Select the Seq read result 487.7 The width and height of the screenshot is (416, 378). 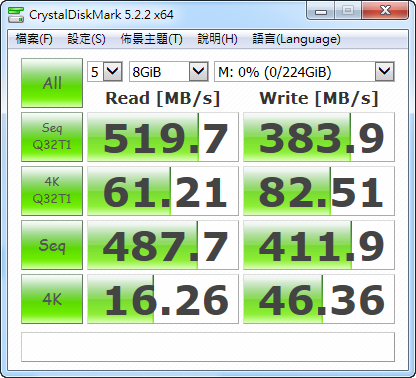click(x=163, y=245)
